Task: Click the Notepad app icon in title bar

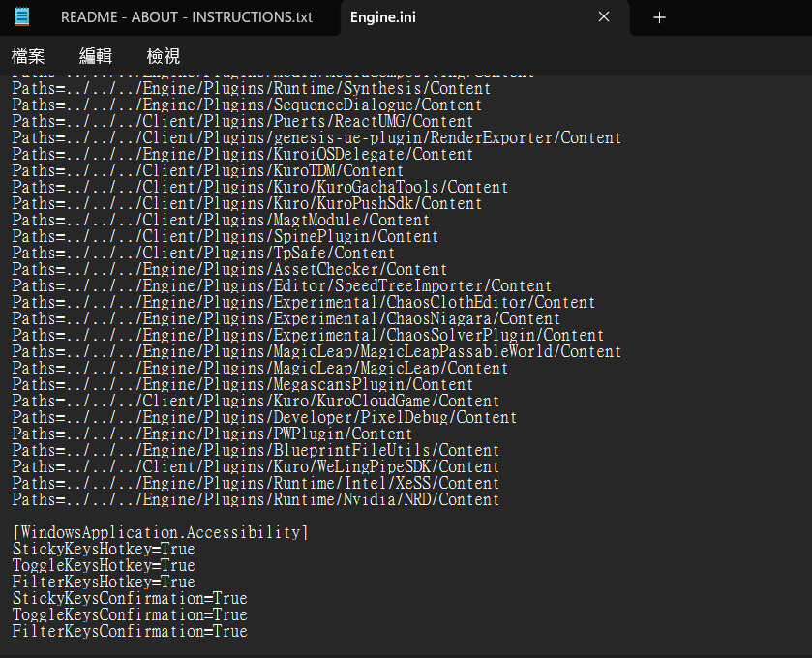Action: 21,16
